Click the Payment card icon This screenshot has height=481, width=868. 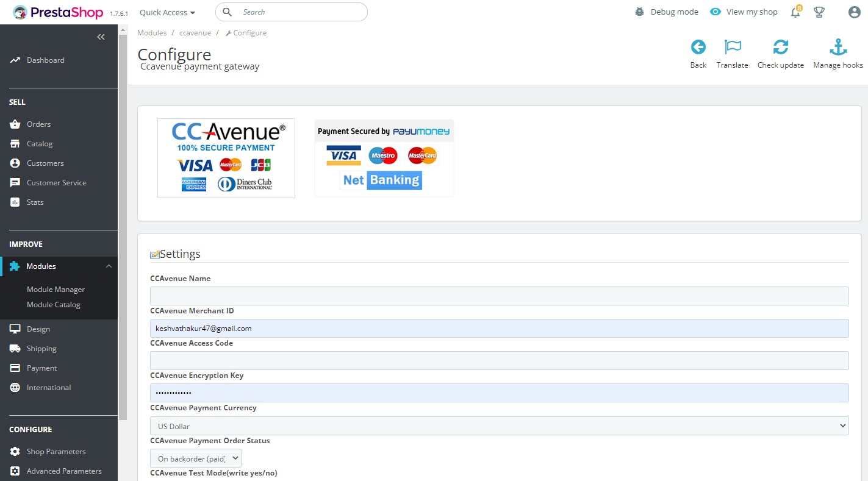point(15,368)
